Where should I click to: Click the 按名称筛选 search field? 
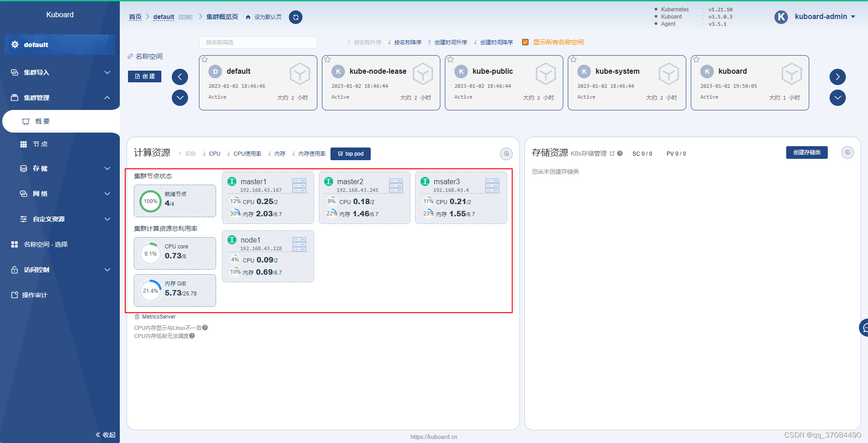(258, 42)
